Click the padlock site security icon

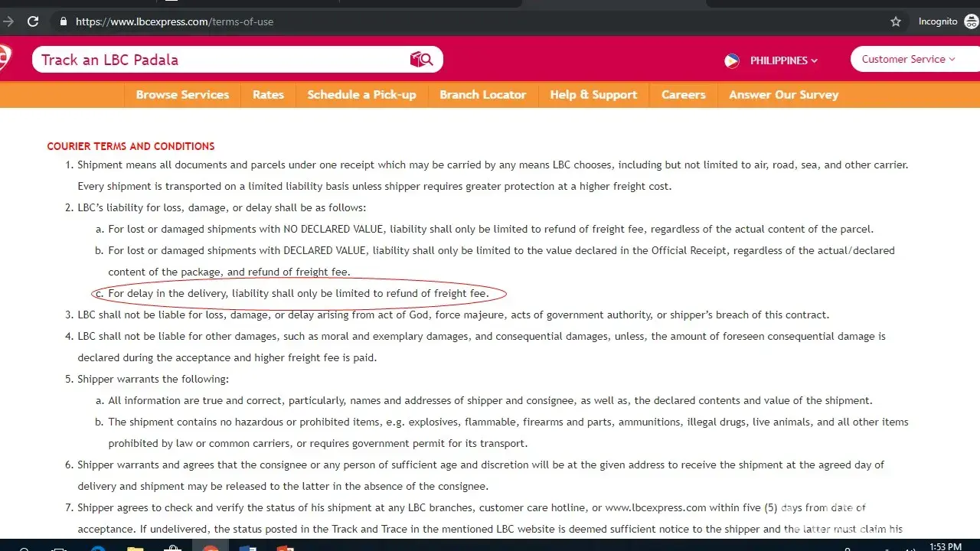point(64,21)
